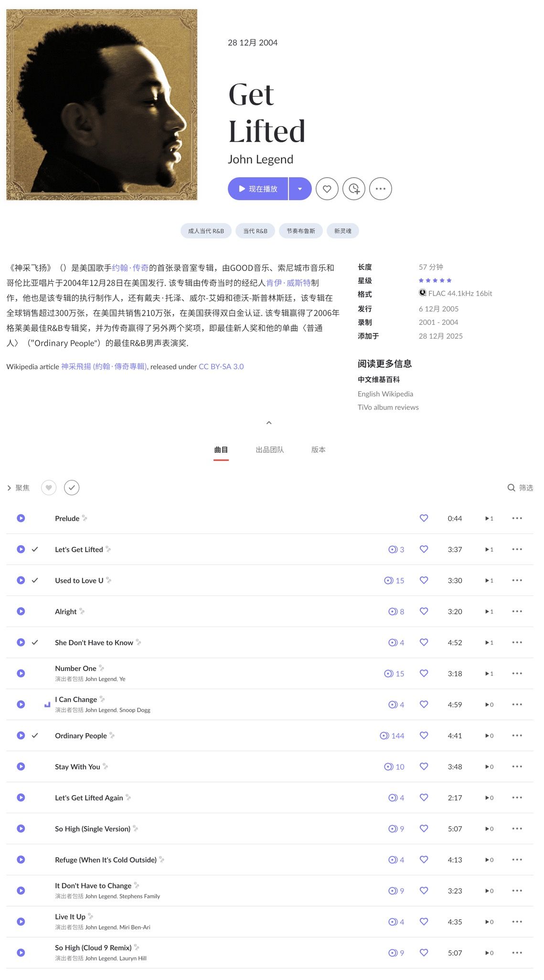Screen dimensions: 544x980
Task: Click the filter search icon
Action: pos(511,488)
